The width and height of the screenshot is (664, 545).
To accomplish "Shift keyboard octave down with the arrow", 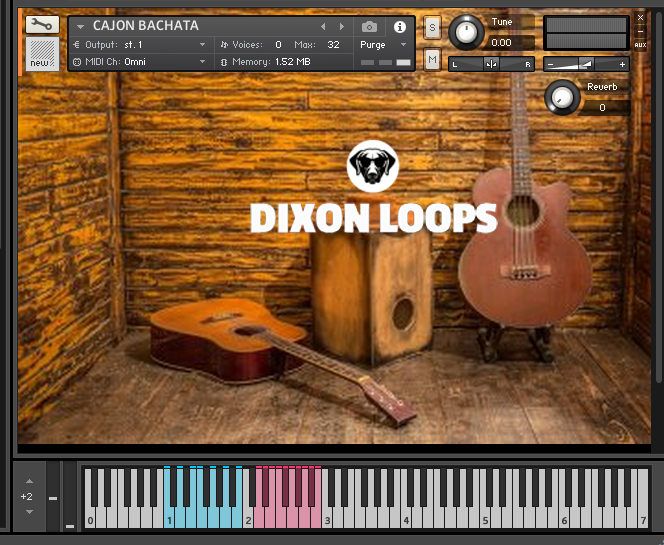I will (x=28, y=511).
